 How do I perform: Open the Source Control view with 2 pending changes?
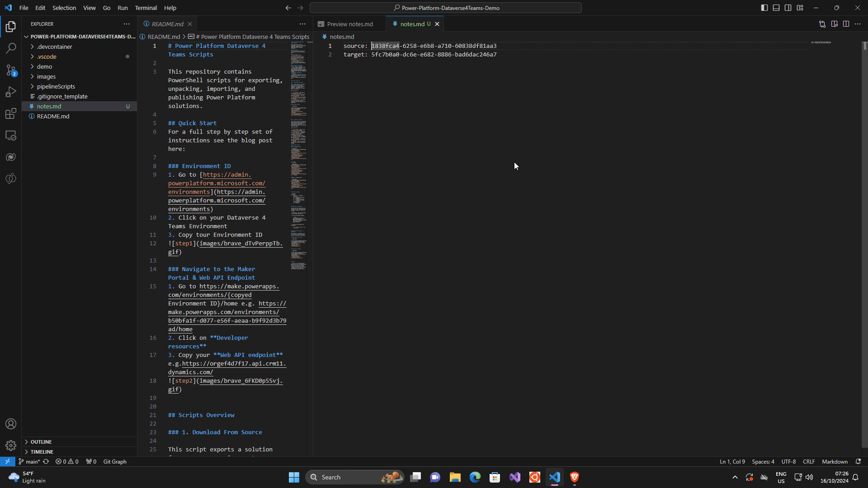(11, 70)
